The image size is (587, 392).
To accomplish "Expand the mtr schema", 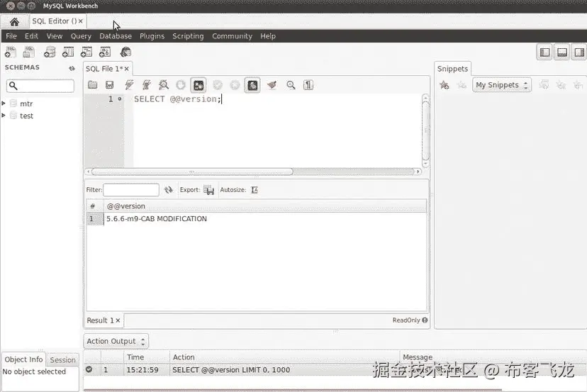I will click(4, 103).
